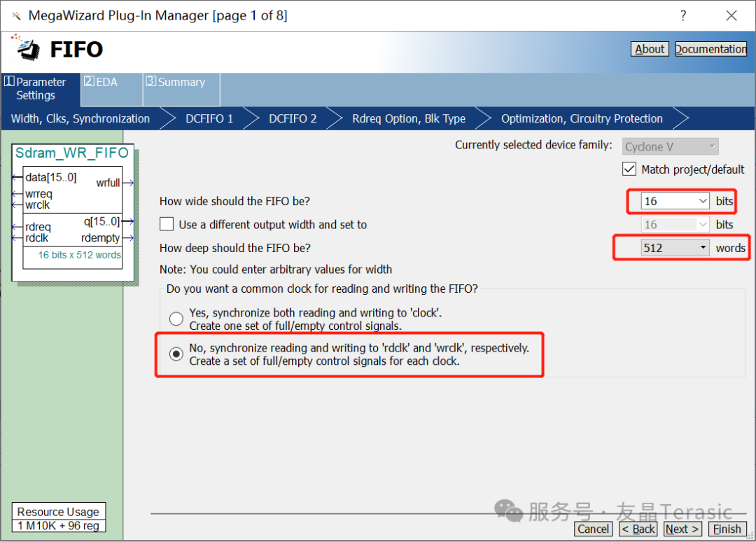
Task: Enable Match project/default checkbox
Action: pyautogui.click(x=629, y=169)
